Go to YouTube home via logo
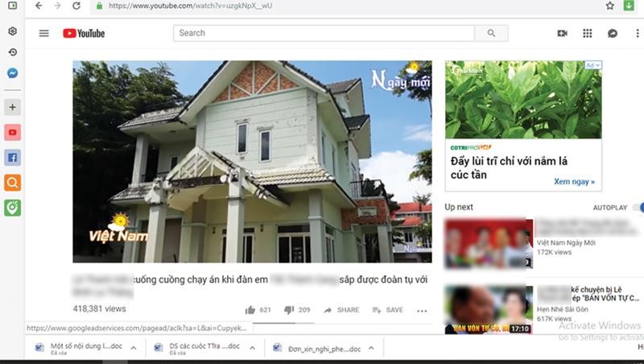Viewport: 644px width, 364px height. [84, 33]
